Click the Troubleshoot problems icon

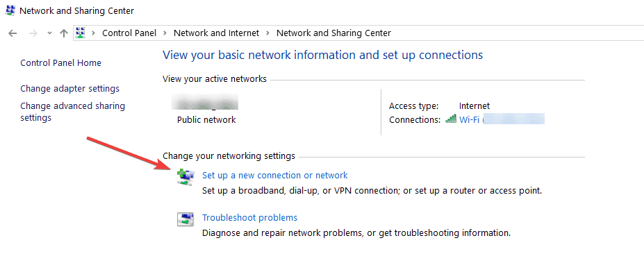pos(185,219)
